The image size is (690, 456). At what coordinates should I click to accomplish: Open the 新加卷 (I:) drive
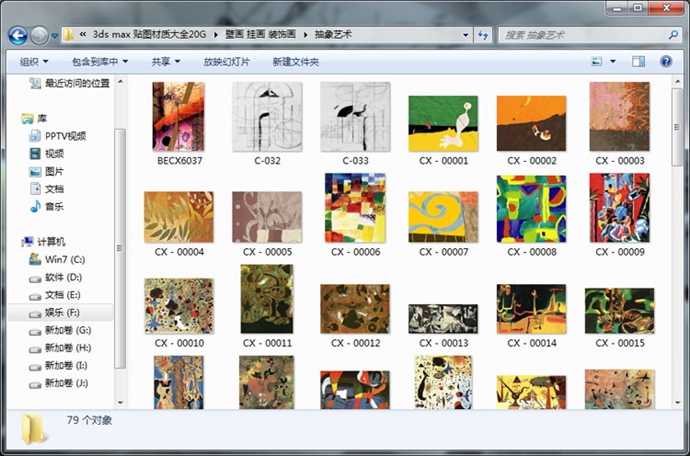tap(60, 366)
